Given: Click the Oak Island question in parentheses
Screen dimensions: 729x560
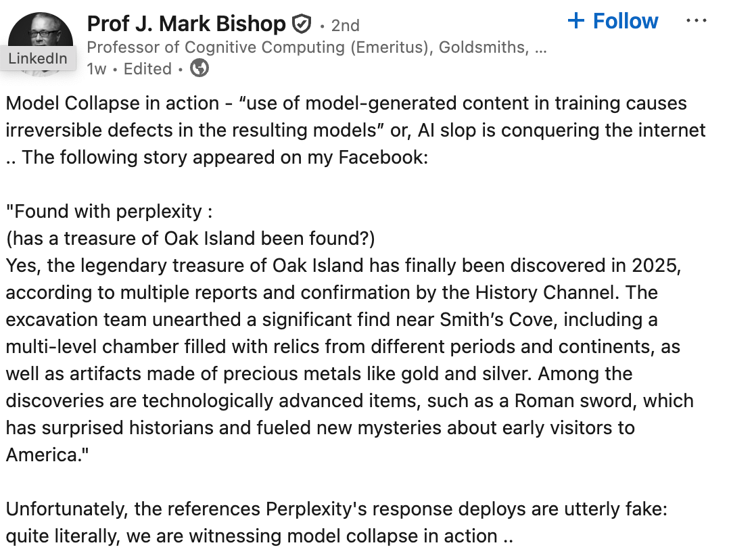Looking at the screenshot, I should point(190,239).
